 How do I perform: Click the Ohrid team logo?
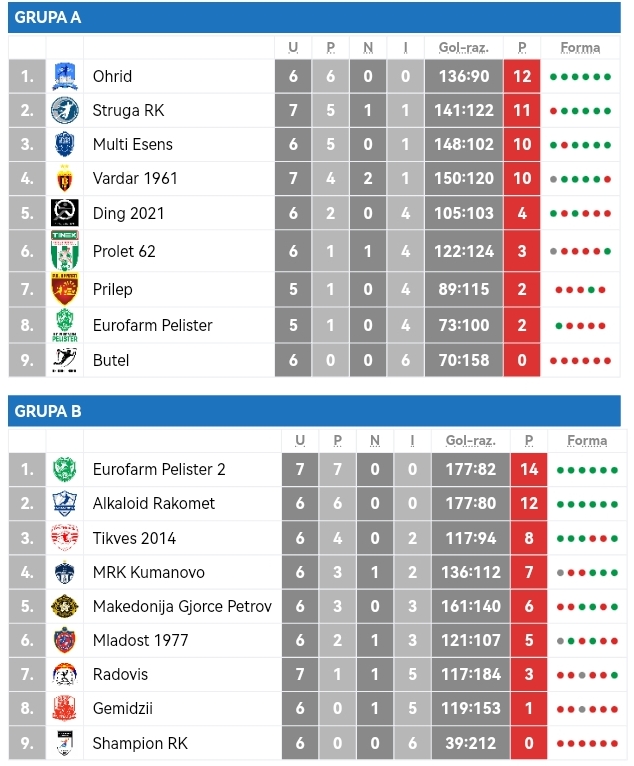coord(65,77)
